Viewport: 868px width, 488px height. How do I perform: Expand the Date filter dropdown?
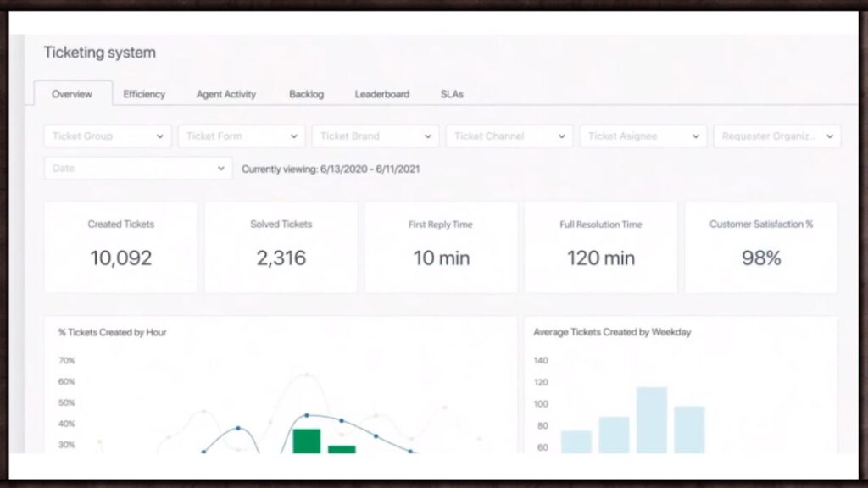(x=138, y=169)
